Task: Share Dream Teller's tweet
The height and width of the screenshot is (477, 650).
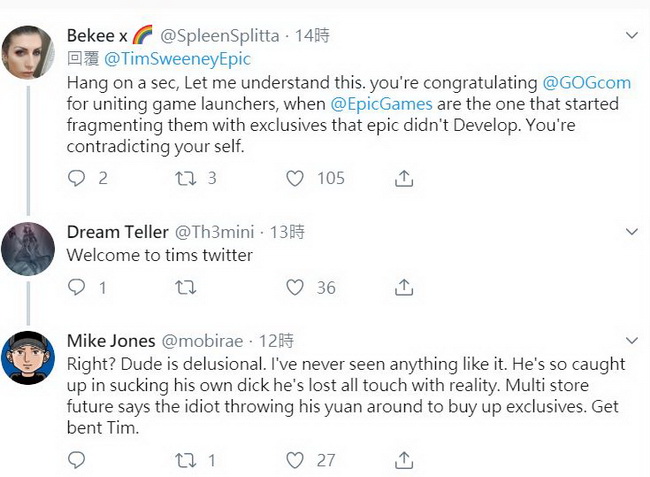Action: click(404, 287)
